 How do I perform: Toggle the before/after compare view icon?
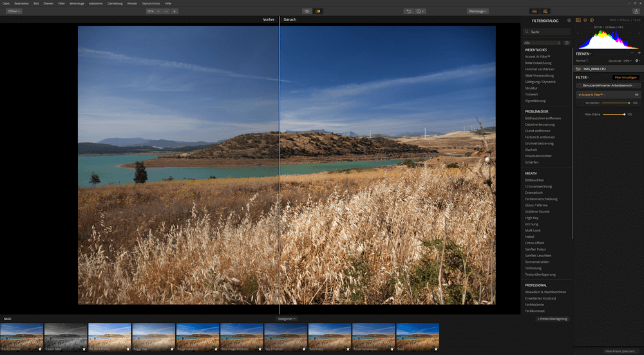[317, 11]
